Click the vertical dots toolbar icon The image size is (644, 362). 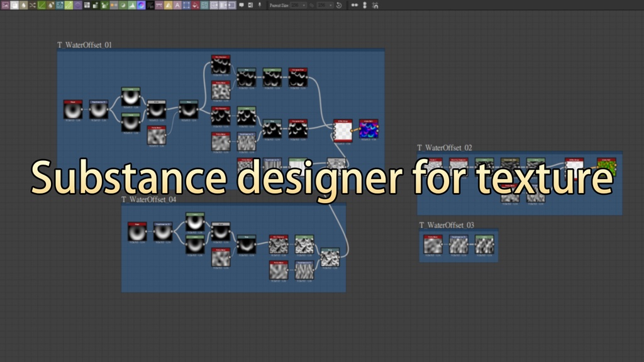coord(365,5)
